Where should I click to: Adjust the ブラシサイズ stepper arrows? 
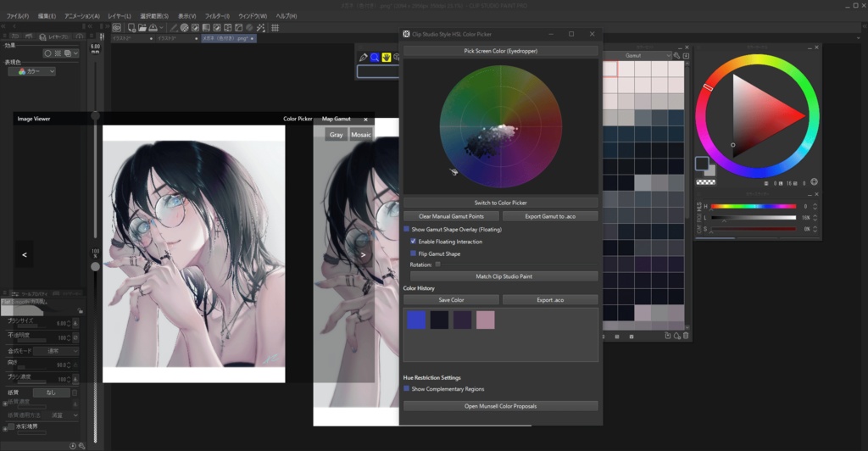point(69,323)
